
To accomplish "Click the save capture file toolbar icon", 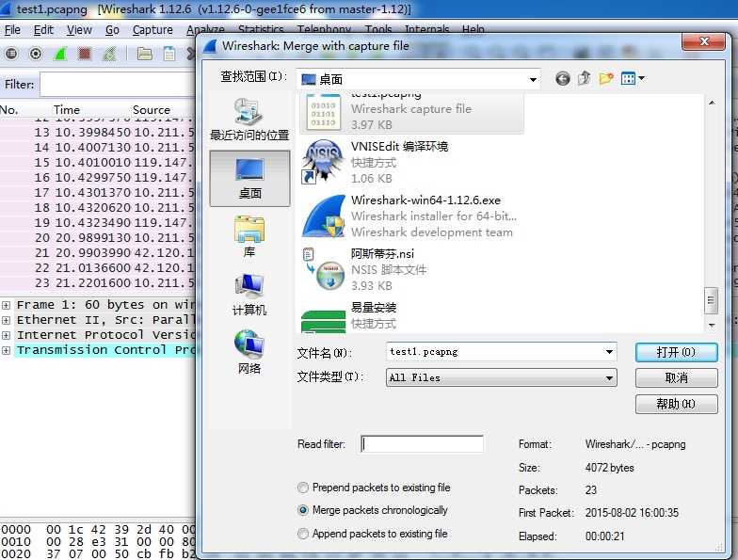I will (169, 55).
